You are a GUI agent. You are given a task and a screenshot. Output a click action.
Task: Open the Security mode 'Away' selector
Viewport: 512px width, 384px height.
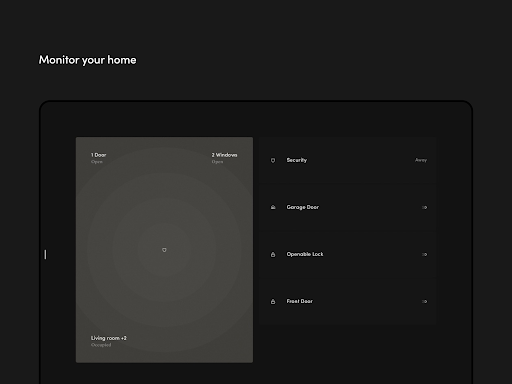(x=421, y=160)
